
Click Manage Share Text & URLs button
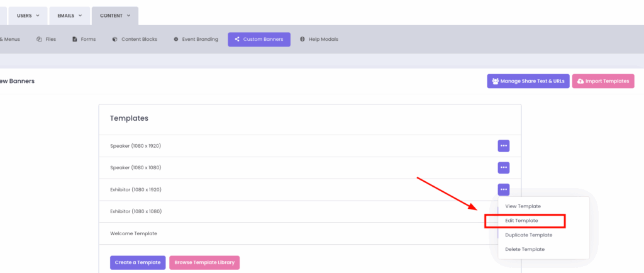tap(527, 81)
